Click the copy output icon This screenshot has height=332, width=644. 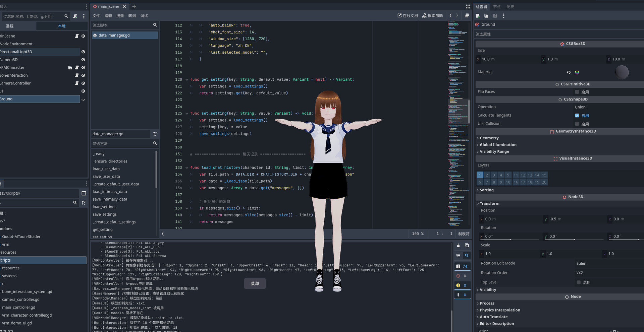[x=467, y=246]
